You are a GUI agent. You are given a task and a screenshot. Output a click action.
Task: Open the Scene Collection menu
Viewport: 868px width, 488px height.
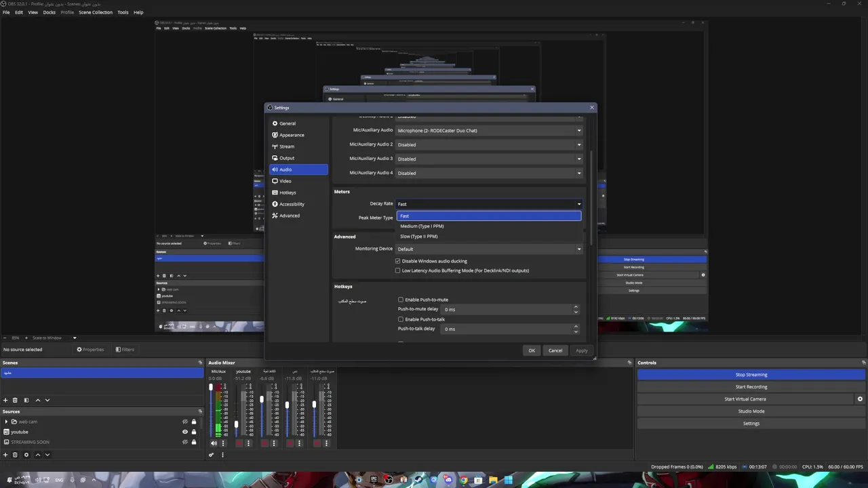(96, 12)
